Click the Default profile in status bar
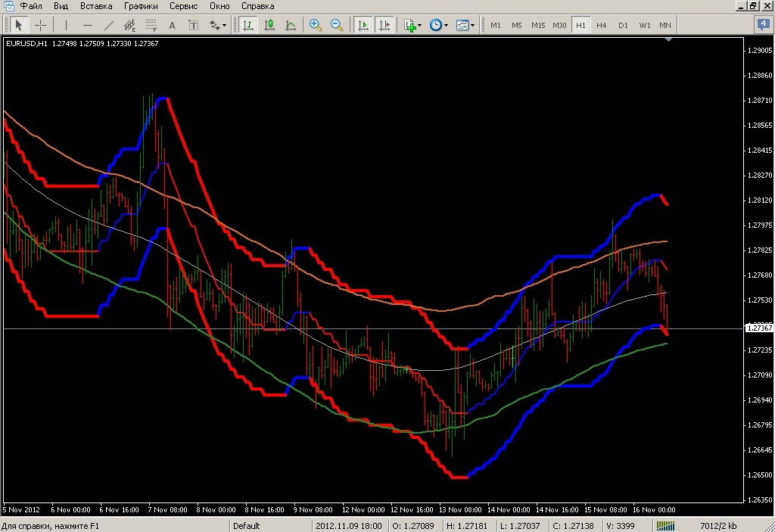 click(246, 526)
